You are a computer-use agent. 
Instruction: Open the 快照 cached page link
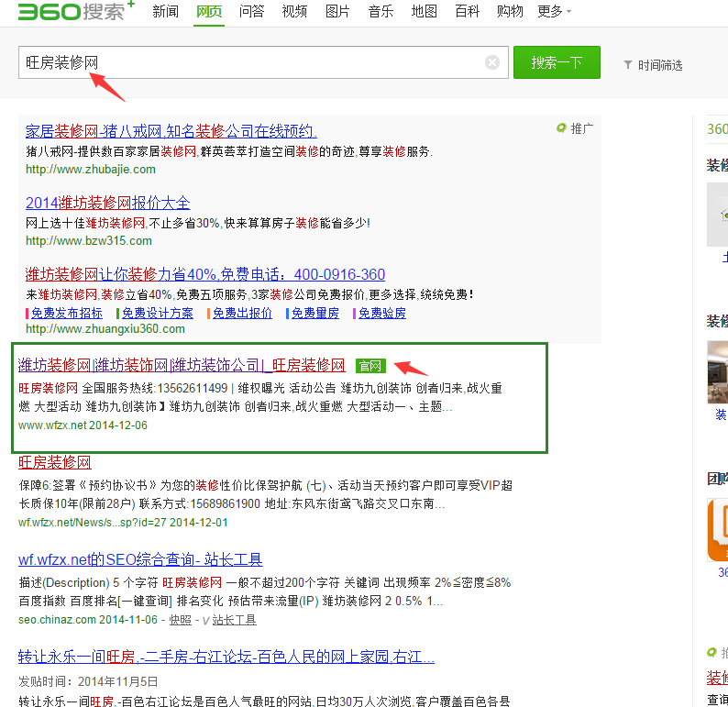(180, 620)
